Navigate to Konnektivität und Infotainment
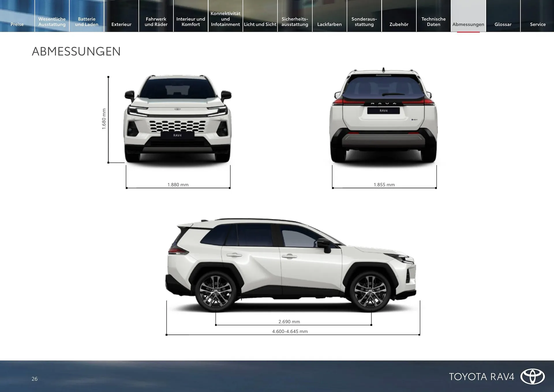Screen dimensions: 554x392 (225, 19)
